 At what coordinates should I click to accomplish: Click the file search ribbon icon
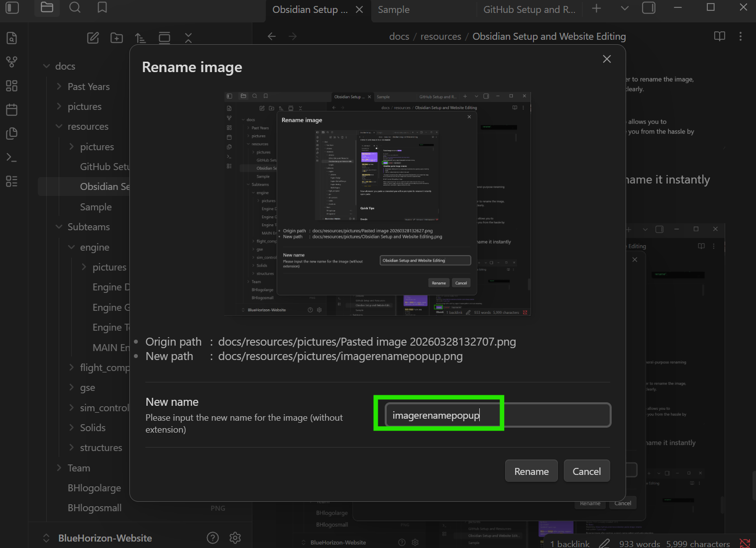coord(11,38)
